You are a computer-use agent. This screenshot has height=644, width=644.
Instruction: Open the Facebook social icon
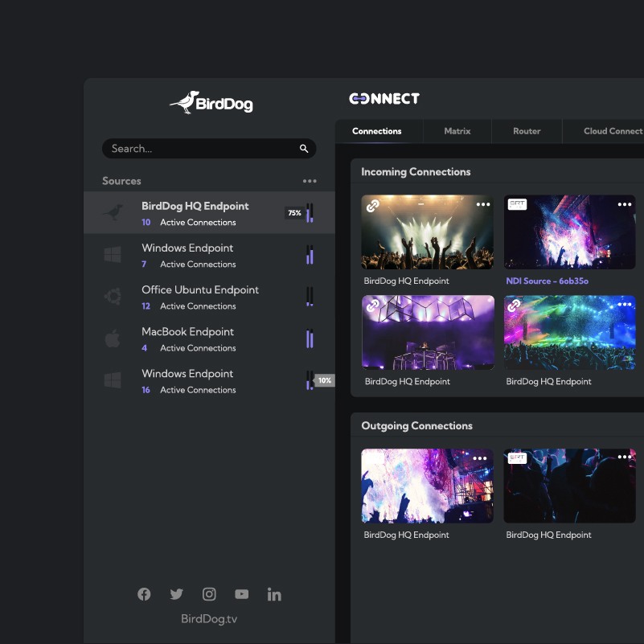pyautogui.click(x=144, y=594)
